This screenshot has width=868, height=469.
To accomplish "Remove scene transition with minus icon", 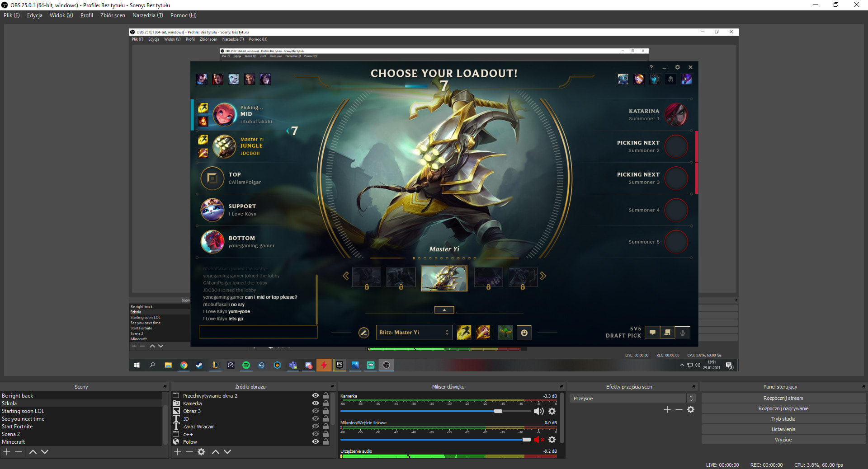I will pos(679,409).
